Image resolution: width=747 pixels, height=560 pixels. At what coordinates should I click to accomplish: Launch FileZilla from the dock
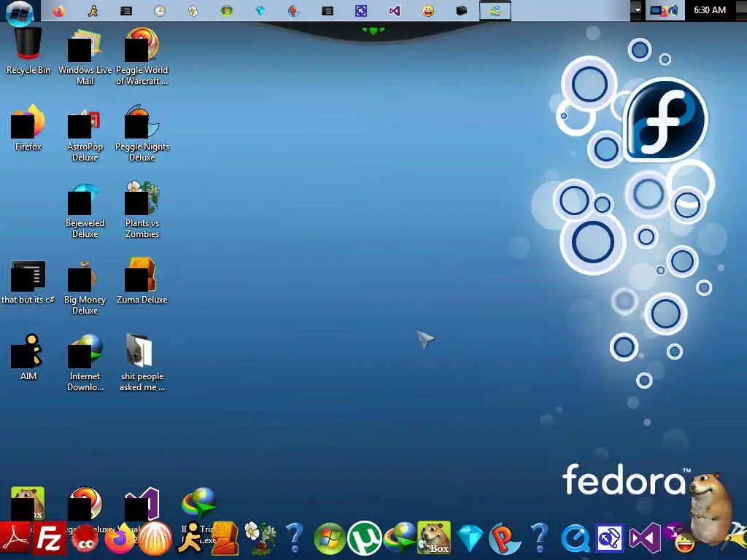pyautogui.click(x=49, y=539)
